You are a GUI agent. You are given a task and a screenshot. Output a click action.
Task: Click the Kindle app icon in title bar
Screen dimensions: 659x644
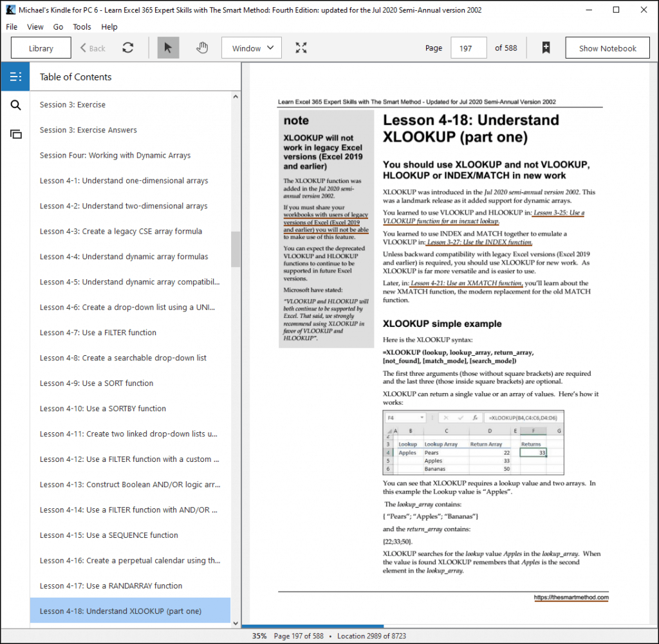tap(10, 10)
